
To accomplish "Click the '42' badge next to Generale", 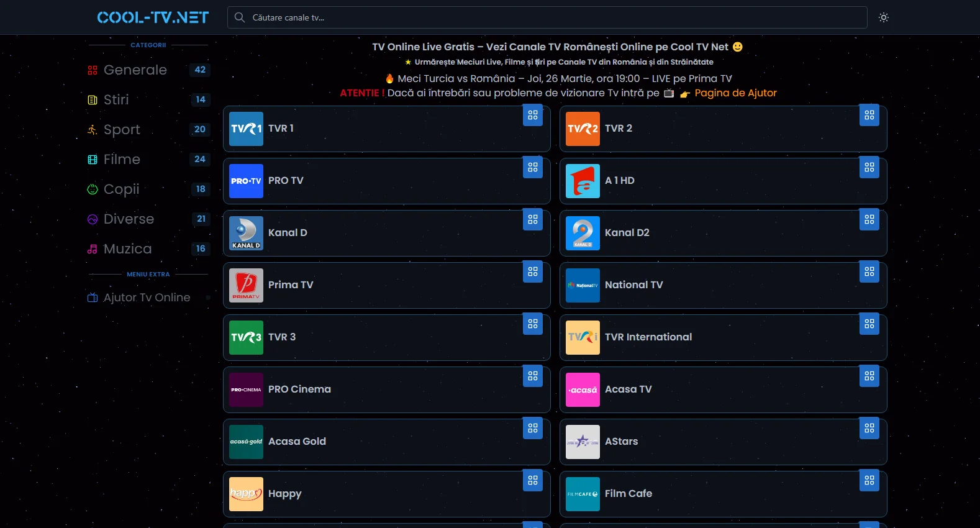I will click(x=200, y=70).
